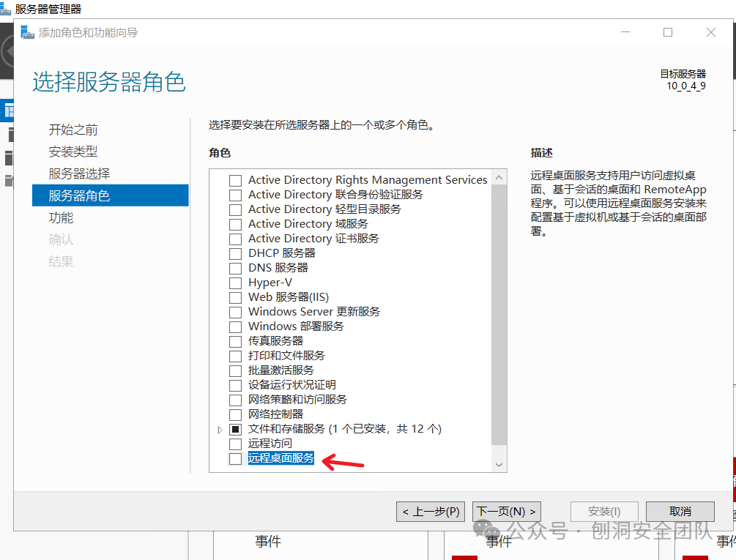The image size is (736, 560).
Task: Select the Windows 部署服务 role label
Action: (296, 326)
